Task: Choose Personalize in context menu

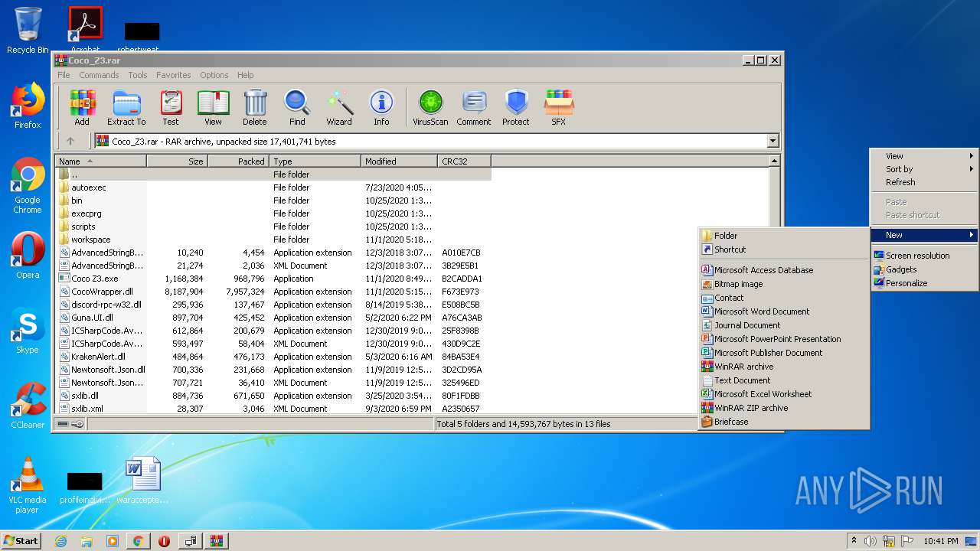Action: click(x=924, y=283)
